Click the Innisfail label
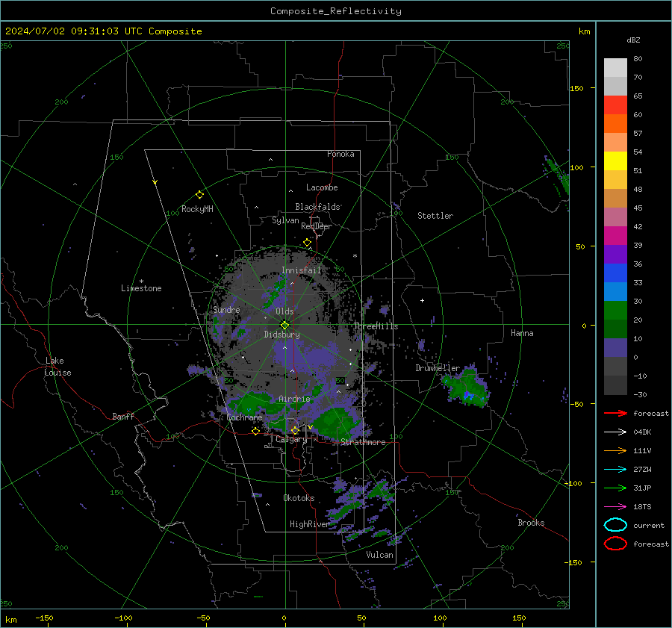 pos(302,270)
